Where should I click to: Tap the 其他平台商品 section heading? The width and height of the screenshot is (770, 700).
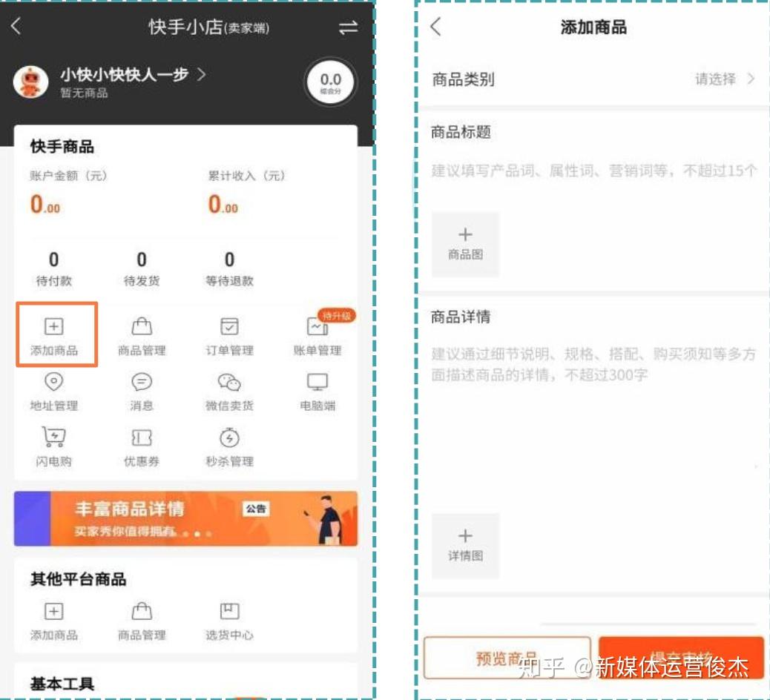tap(78, 578)
